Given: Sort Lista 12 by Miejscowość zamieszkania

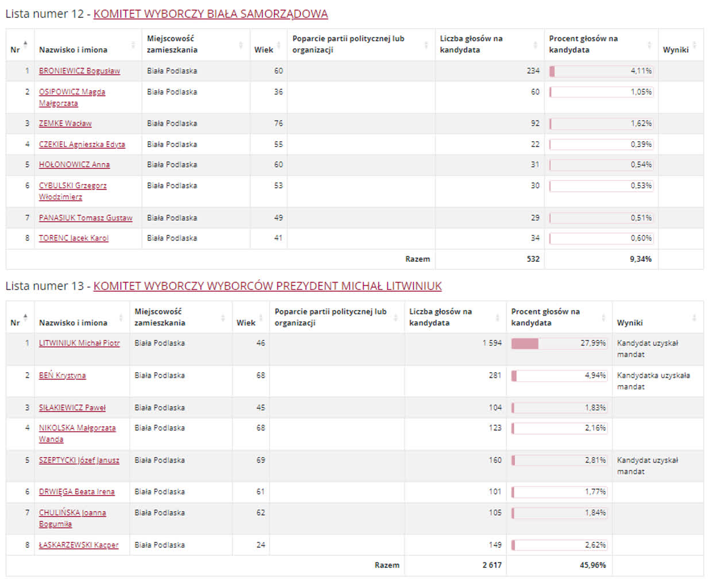Looking at the screenshot, I should (241, 44).
